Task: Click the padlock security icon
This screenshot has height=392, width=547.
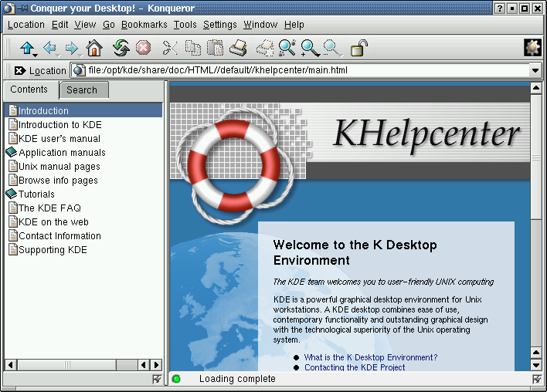Action: tap(358, 49)
